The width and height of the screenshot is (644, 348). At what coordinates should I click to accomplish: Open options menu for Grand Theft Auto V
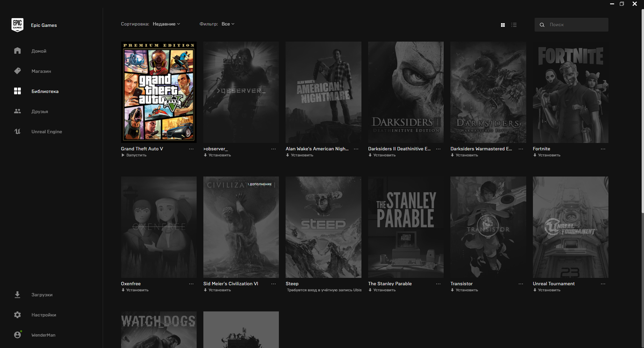click(192, 149)
